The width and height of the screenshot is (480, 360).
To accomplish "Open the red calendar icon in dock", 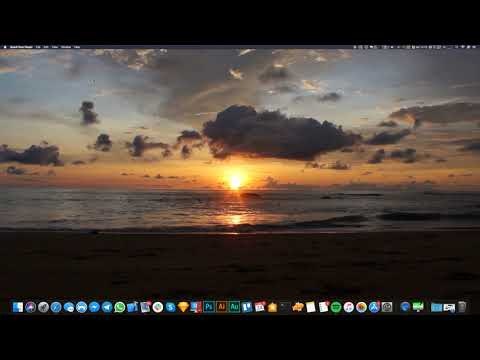I will coord(260,307).
